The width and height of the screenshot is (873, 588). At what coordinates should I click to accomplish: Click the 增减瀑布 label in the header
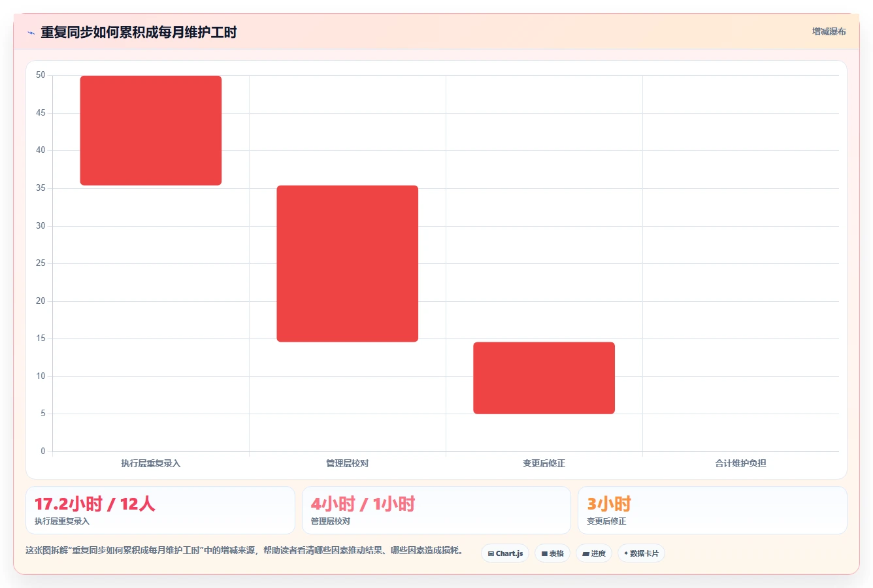829,31
